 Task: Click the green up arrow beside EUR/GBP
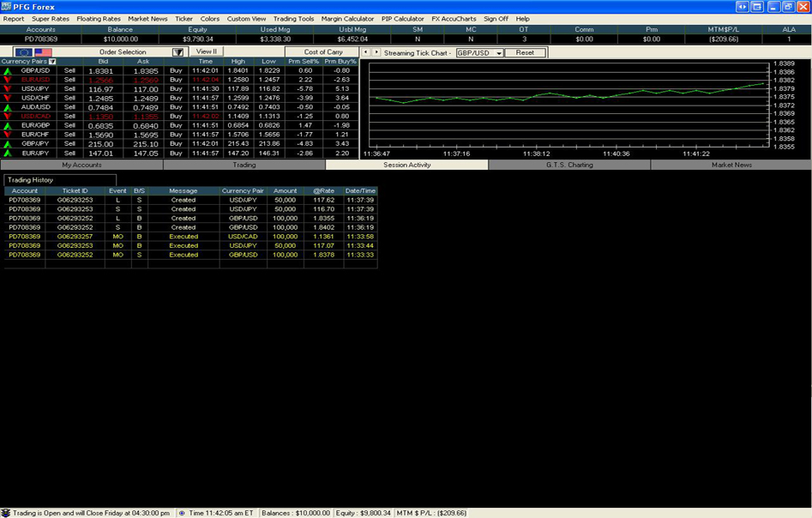point(7,126)
